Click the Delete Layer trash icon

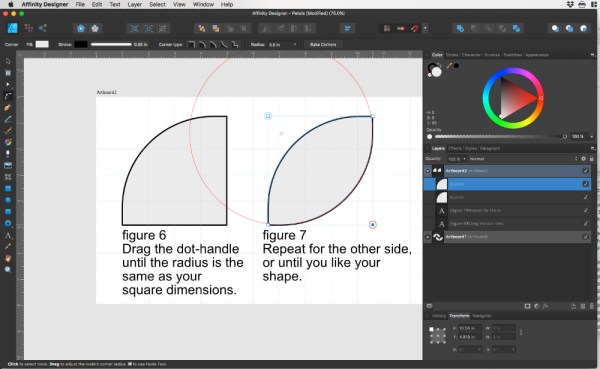[x=592, y=306]
